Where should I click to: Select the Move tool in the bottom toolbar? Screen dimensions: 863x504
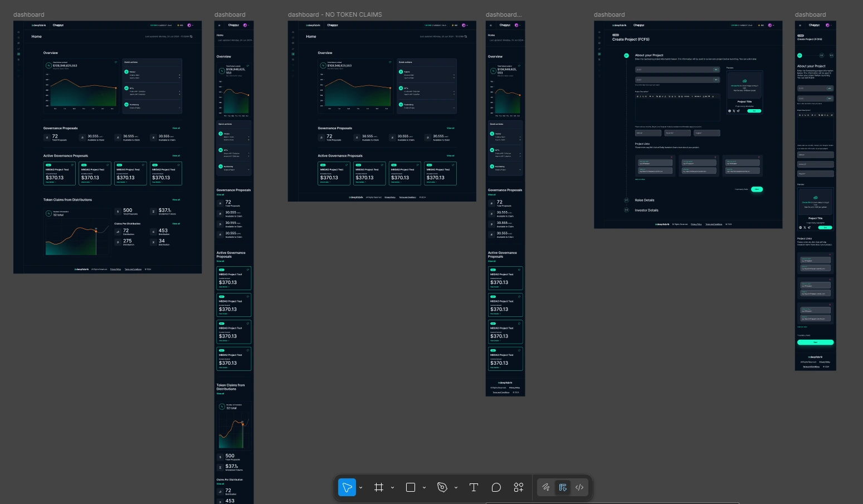pyautogui.click(x=347, y=487)
